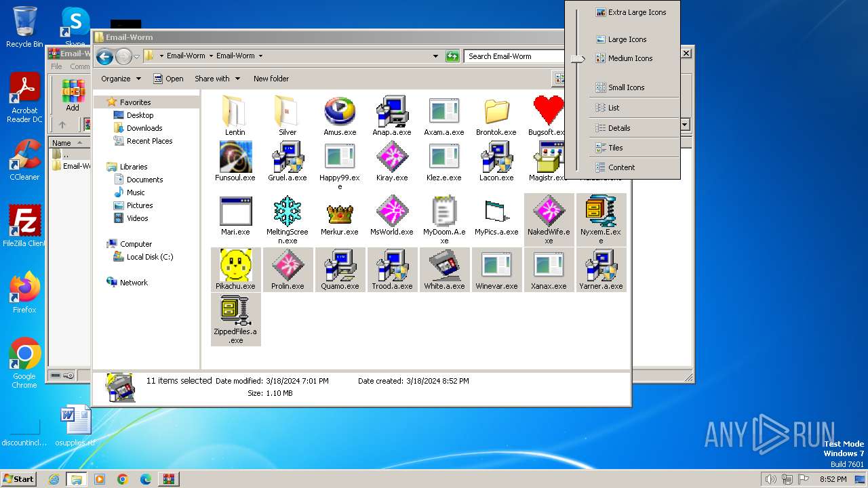Select the Trood.a.exe file
868x488 pixels.
coord(392,270)
